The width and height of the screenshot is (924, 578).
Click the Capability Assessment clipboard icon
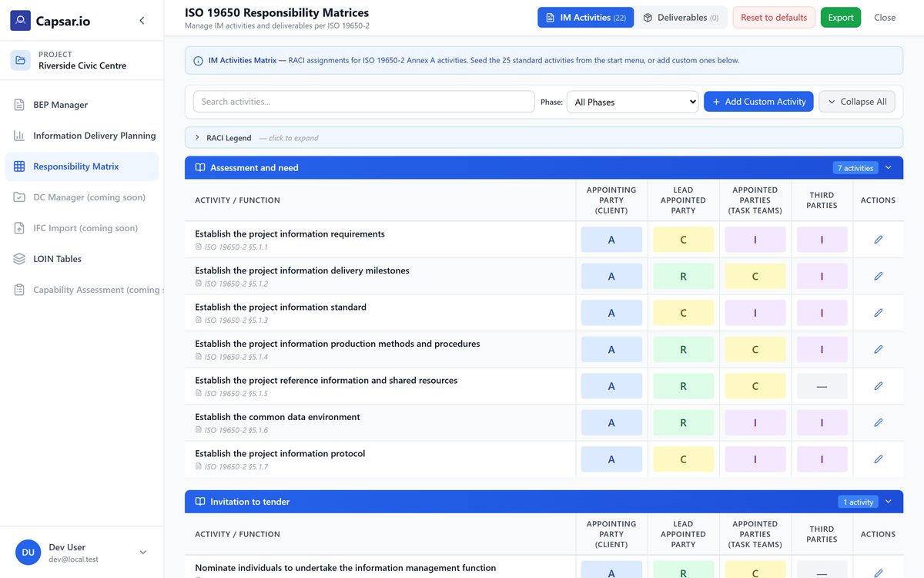(x=19, y=290)
